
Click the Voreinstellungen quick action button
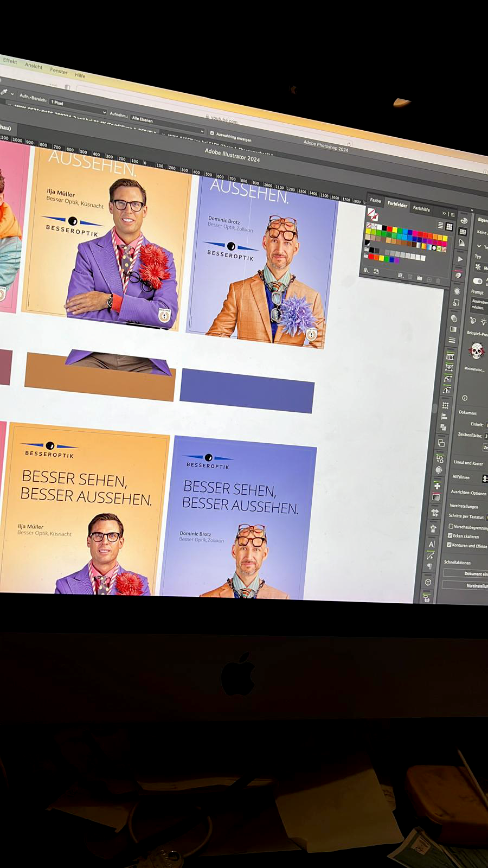pos(465,586)
